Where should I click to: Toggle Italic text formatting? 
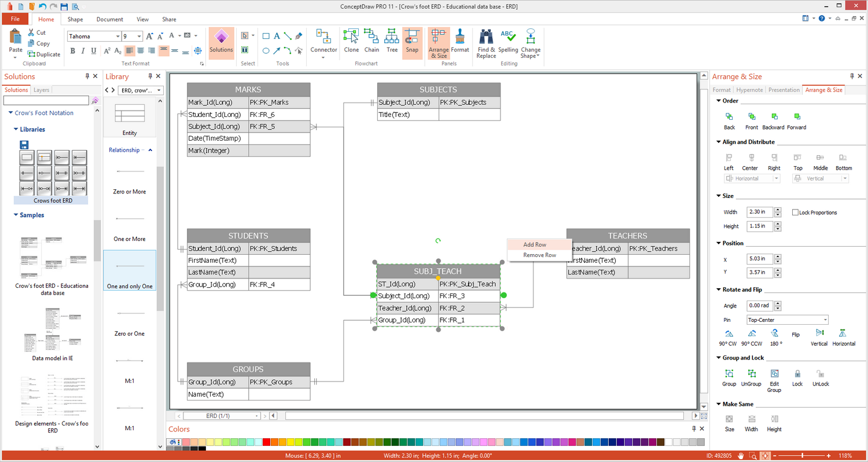(x=83, y=51)
